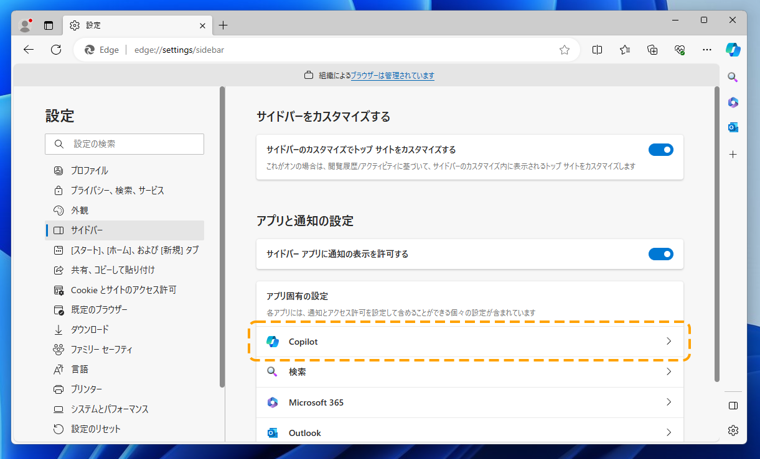Open ダウンロード settings section
The image size is (760, 459).
pyautogui.click(x=125, y=330)
